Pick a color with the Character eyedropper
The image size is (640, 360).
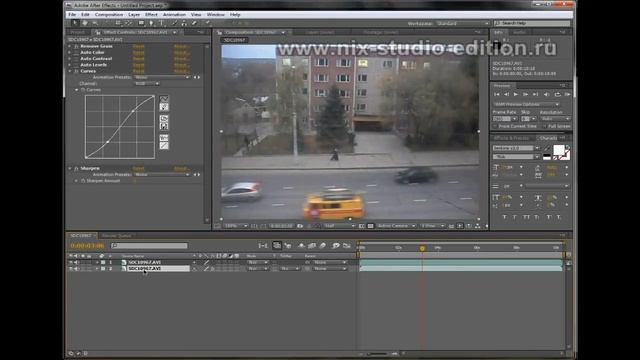547,148
